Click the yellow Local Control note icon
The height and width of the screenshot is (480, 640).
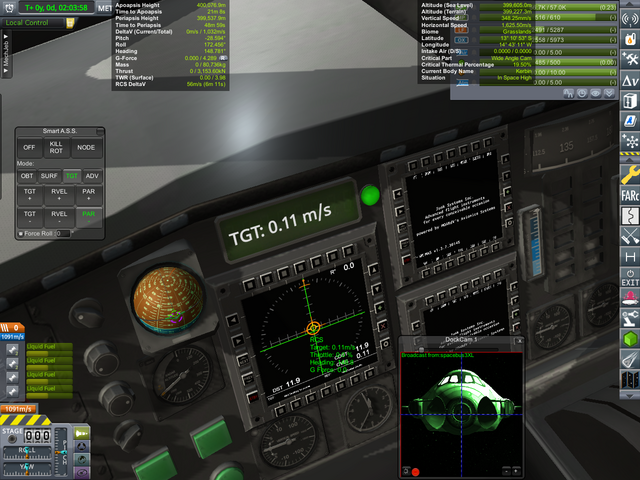(71, 22)
